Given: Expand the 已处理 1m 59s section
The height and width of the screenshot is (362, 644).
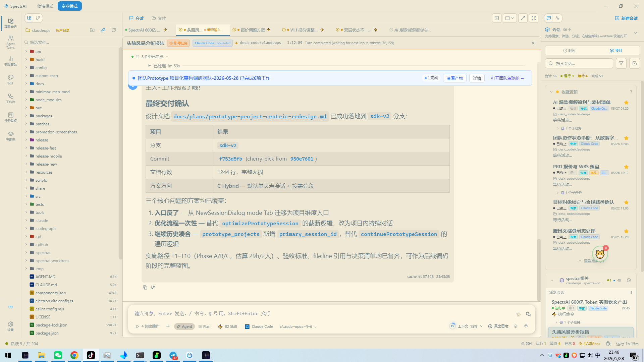Looking at the screenshot, I should pos(164,66).
